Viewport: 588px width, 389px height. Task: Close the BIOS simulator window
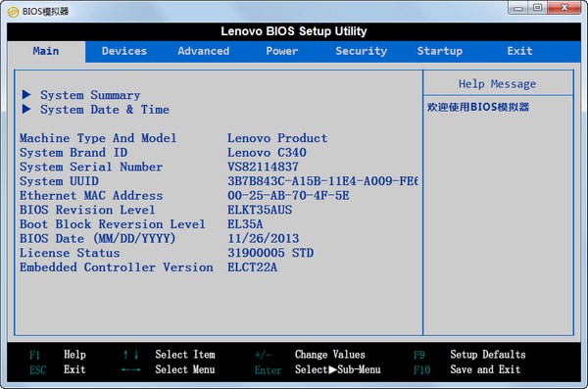pyautogui.click(x=564, y=8)
